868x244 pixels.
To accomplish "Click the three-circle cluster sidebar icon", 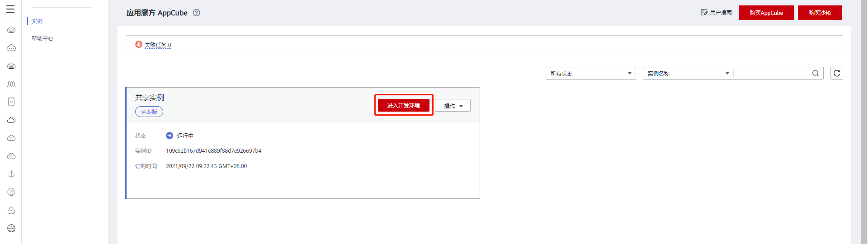I will 11,210.
